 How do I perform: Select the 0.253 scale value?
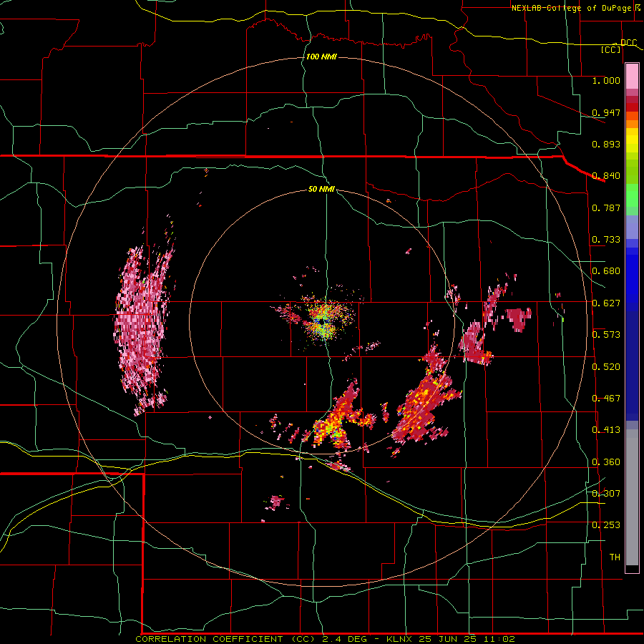(x=606, y=525)
